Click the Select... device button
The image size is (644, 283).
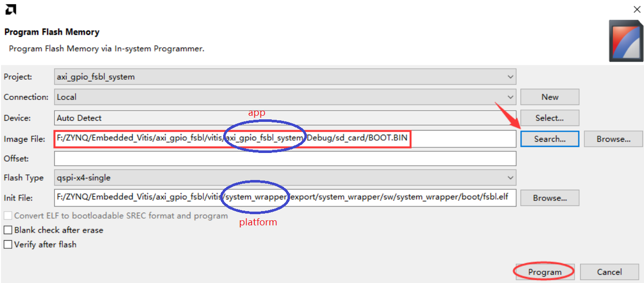[550, 118]
